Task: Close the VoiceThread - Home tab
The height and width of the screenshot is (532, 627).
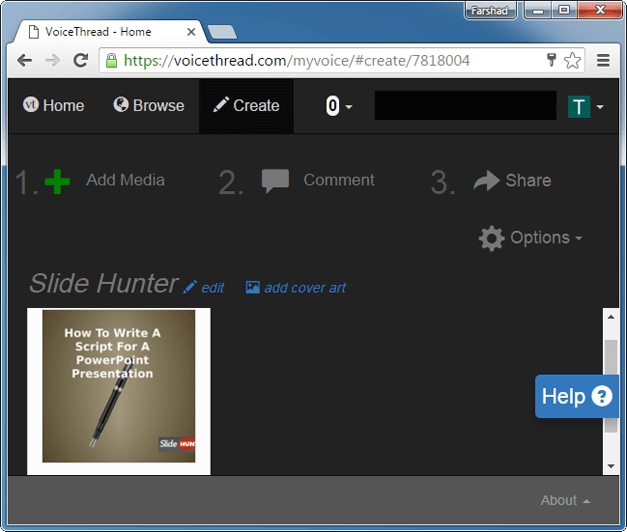Action: 191,32
